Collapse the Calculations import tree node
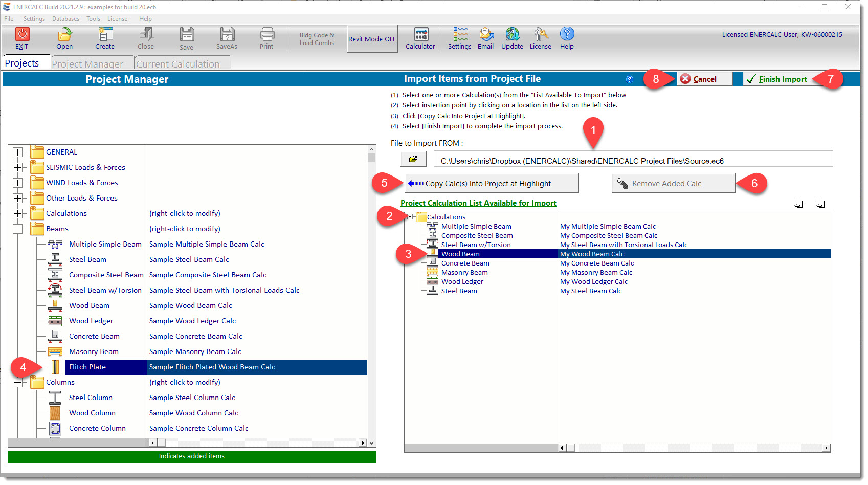The height and width of the screenshot is (485, 868). (x=410, y=217)
